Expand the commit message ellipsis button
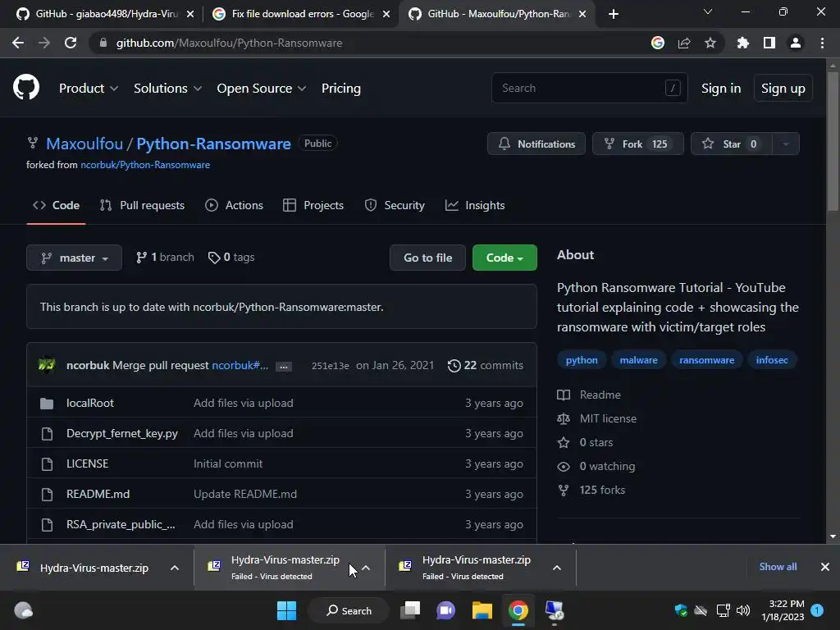This screenshot has height=630, width=840. pyautogui.click(x=284, y=367)
